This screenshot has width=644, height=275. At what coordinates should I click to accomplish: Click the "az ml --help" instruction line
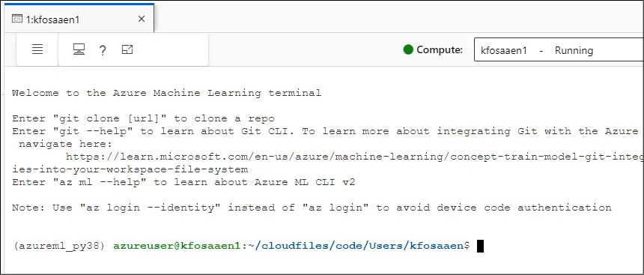(183, 181)
